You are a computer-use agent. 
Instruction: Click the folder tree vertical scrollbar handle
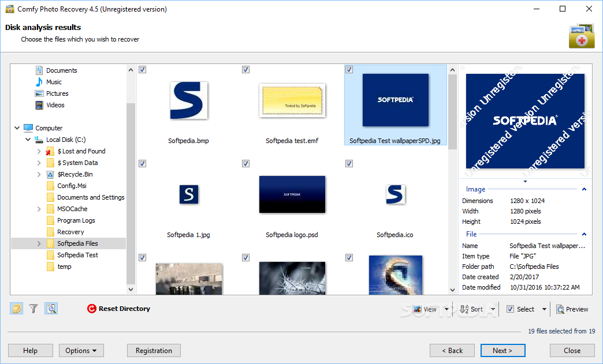pos(131,193)
